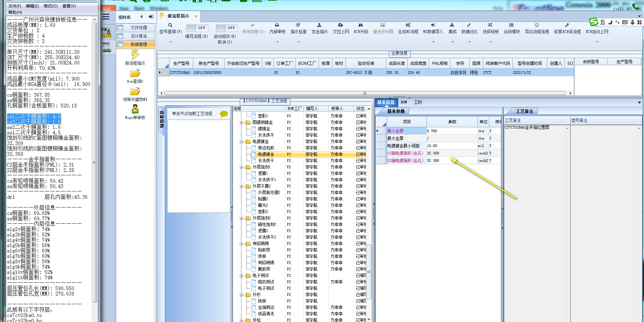
Task: Open the Bom查询2 folder icon
Action: click(x=135, y=74)
